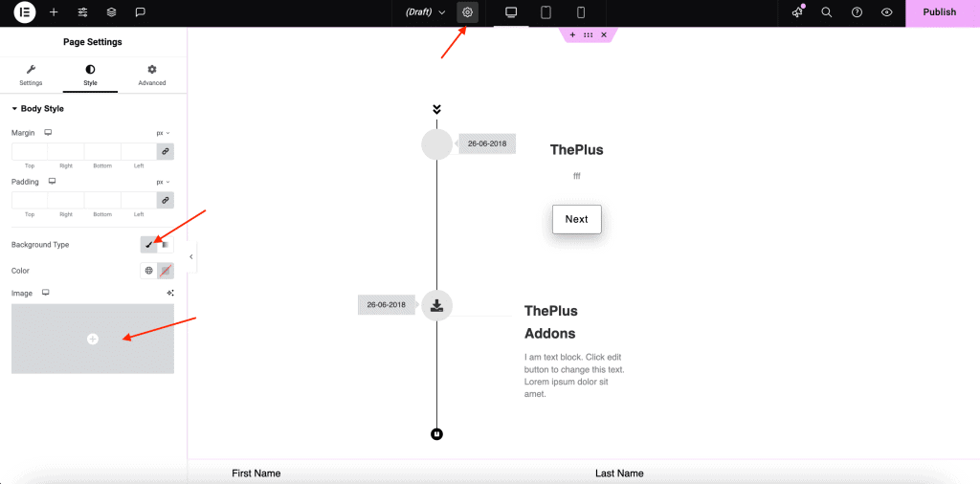The height and width of the screenshot is (484, 980).
Task: Open Finder search icon
Action: (x=827, y=12)
